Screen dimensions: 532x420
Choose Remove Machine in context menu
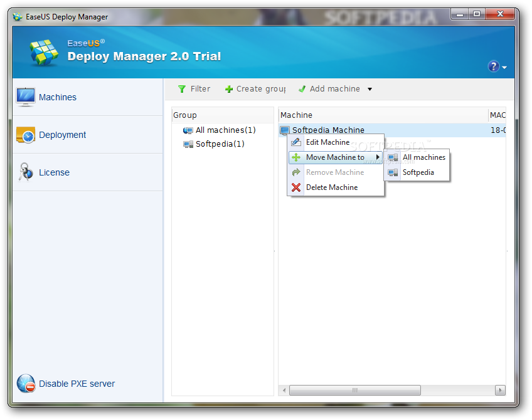(x=336, y=172)
